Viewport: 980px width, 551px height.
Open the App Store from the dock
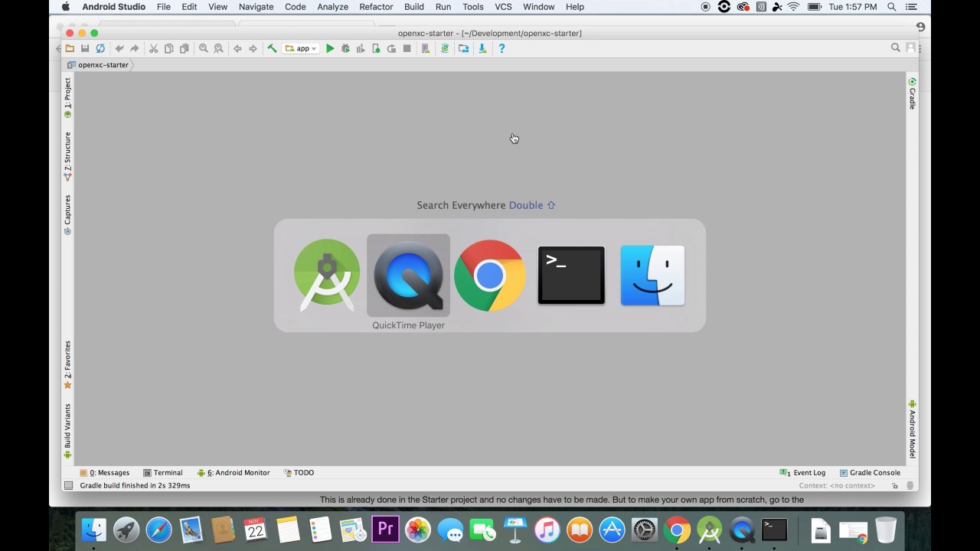pos(612,530)
